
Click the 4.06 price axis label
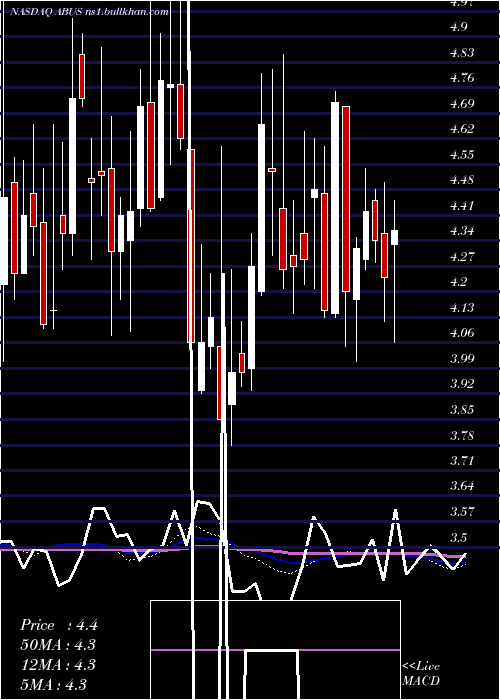[x=462, y=333]
